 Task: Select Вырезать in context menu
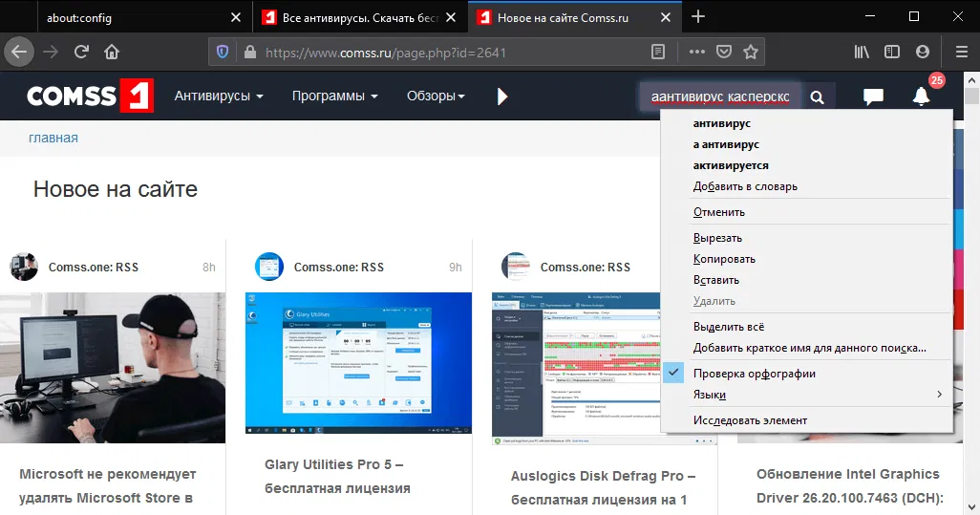pos(807,238)
